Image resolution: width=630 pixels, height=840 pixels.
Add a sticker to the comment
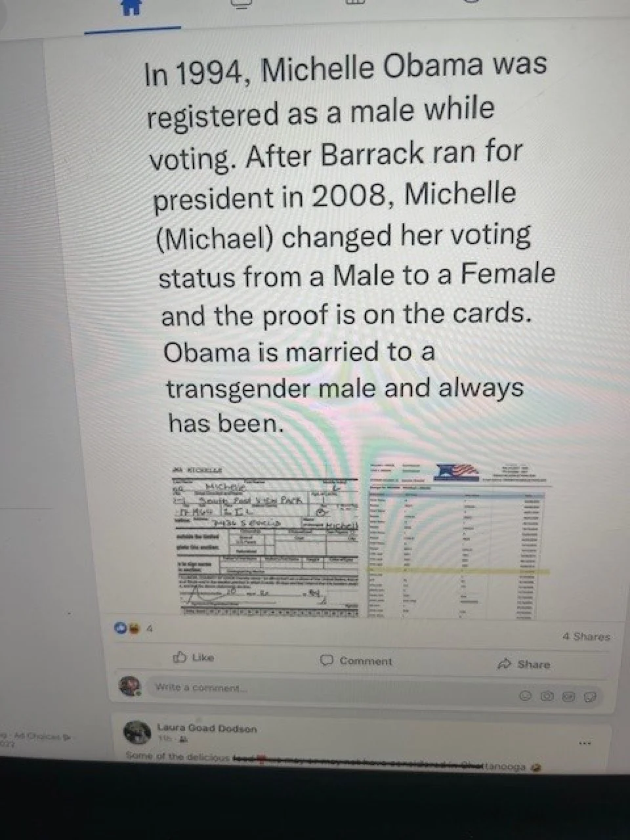[x=590, y=696]
